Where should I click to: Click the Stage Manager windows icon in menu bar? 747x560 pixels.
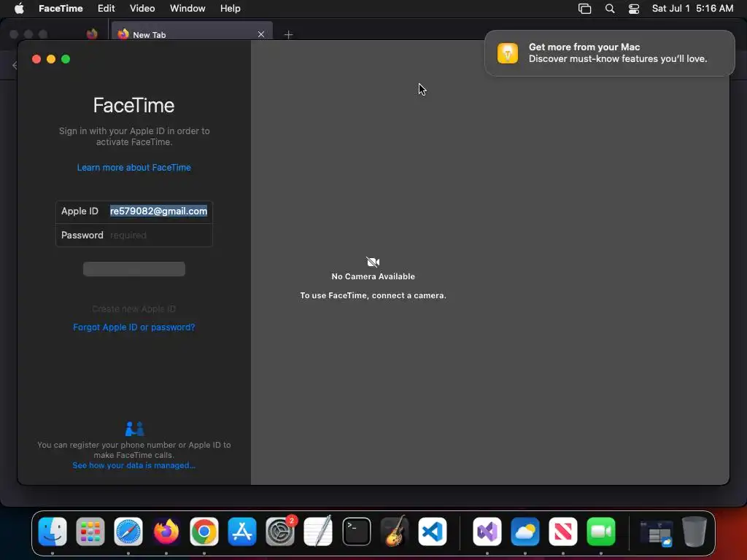(x=584, y=9)
